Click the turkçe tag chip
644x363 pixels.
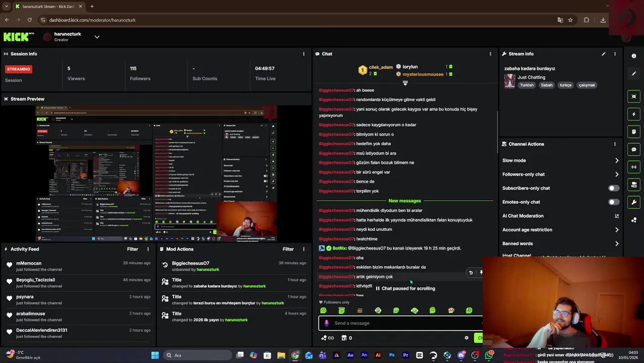tap(565, 85)
